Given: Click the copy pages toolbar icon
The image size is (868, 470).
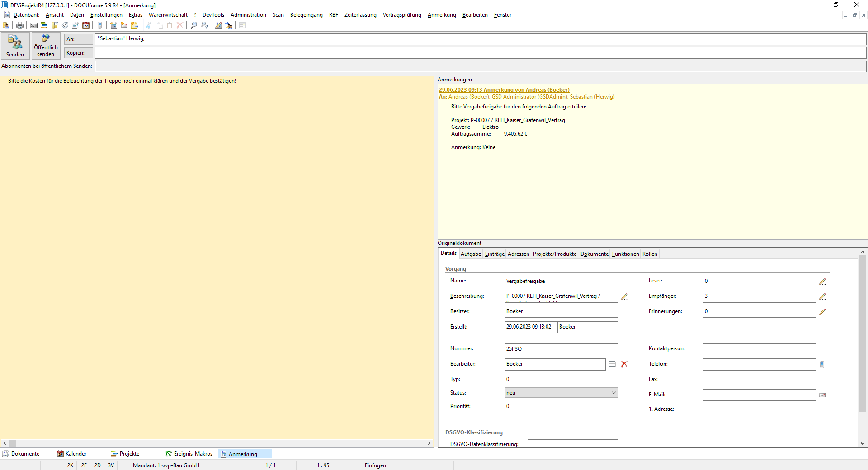Looking at the screenshot, I should pos(159,25).
